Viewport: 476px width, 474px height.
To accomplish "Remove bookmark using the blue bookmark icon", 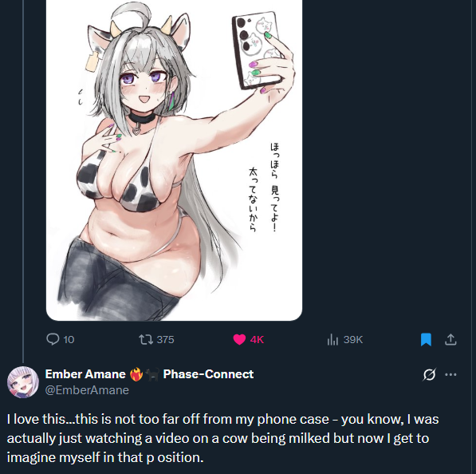I will (426, 339).
